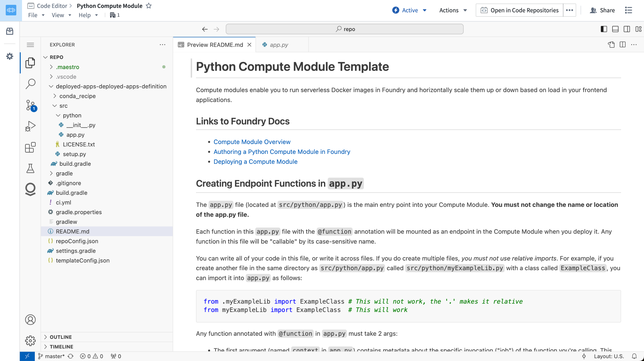Toggle secondary side bar visibility
Screen dimensions: 644x361
click(627, 29)
